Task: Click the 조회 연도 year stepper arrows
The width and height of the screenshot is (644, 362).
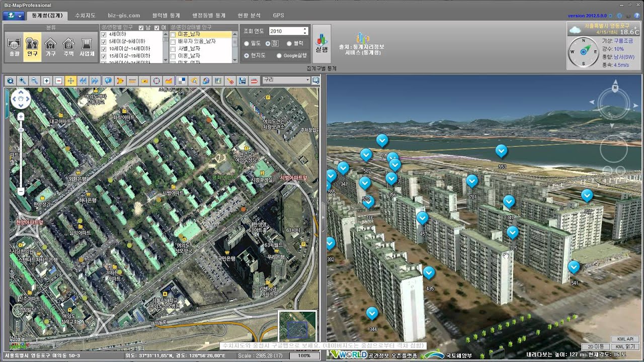Action: (305, 31)
